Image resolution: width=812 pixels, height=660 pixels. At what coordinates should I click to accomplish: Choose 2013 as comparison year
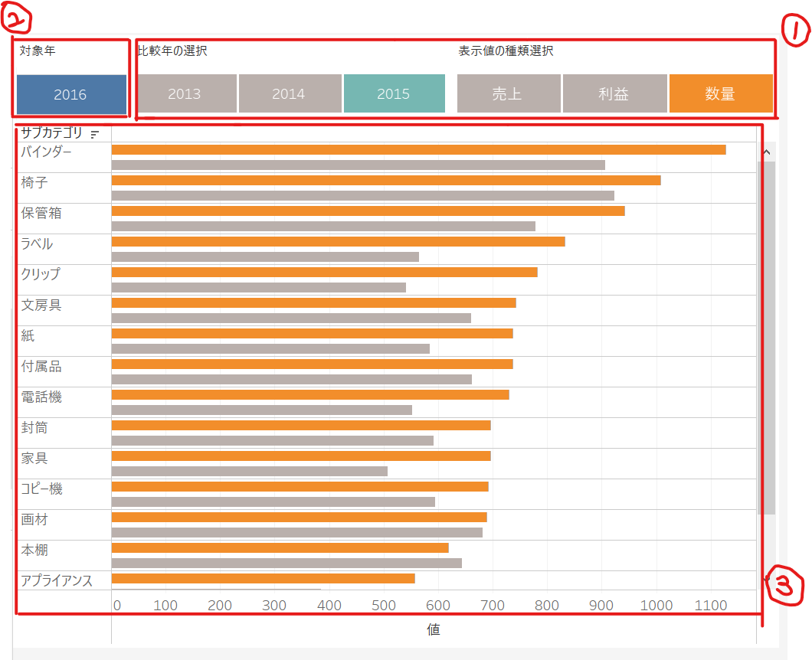[186, 93]
